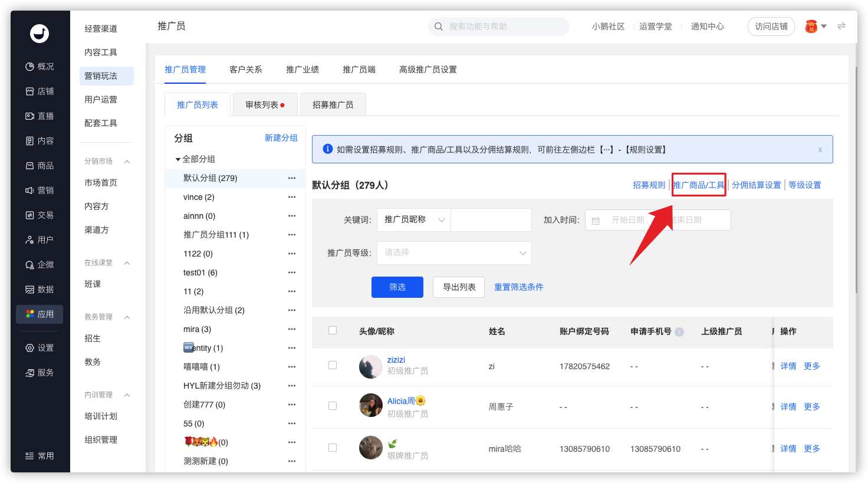Screen dimensions: 868x483
Task: Open the calendar icon in 加入时间 field
Action: [x=596, y=221]
